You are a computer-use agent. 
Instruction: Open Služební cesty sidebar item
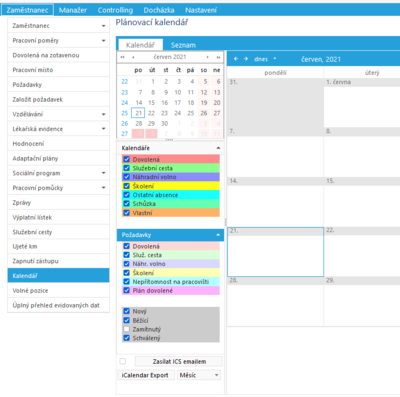pyautogui.click(x=58, y=232)
